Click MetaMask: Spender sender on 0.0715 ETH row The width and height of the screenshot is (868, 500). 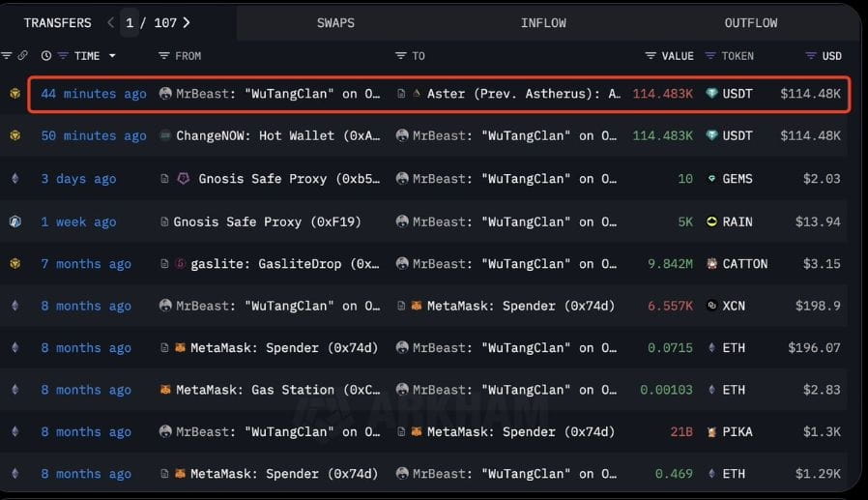tap(284, 348)
